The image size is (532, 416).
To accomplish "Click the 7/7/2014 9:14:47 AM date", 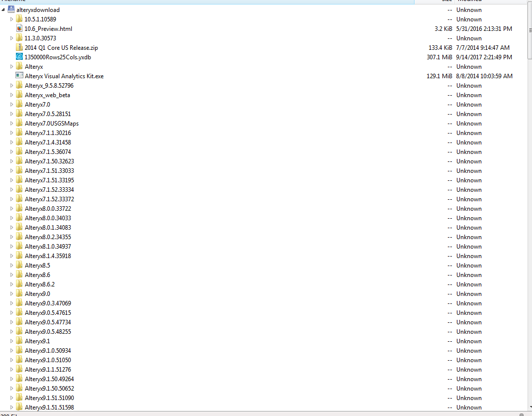I will [482, 48].
